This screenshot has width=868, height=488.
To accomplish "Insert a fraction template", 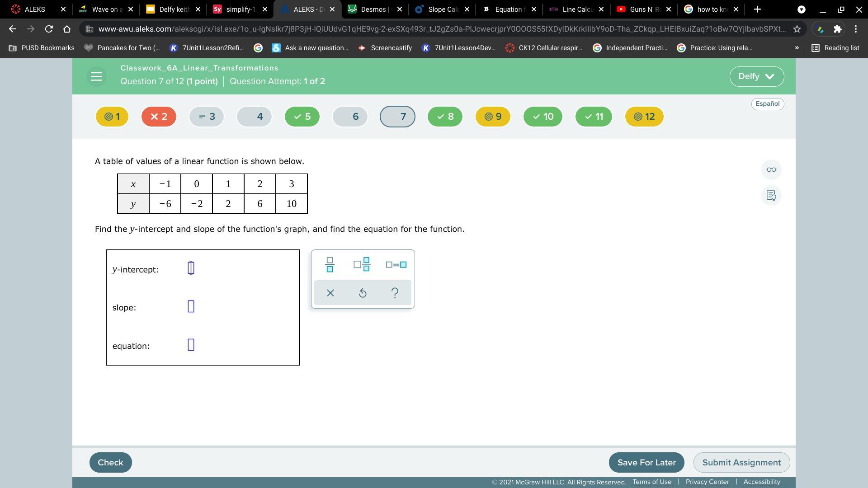I will tap(330, 264).
